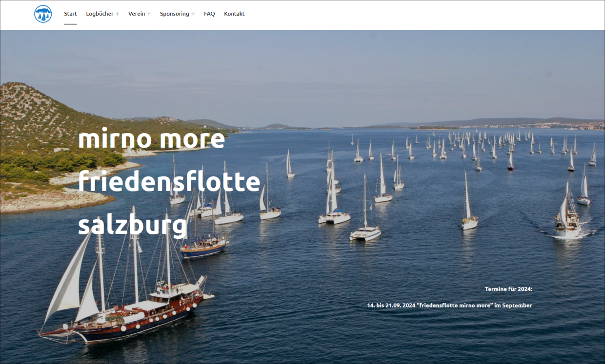Click the "salzburg" heading line
The image size is (605, 364).
(133, 226)
